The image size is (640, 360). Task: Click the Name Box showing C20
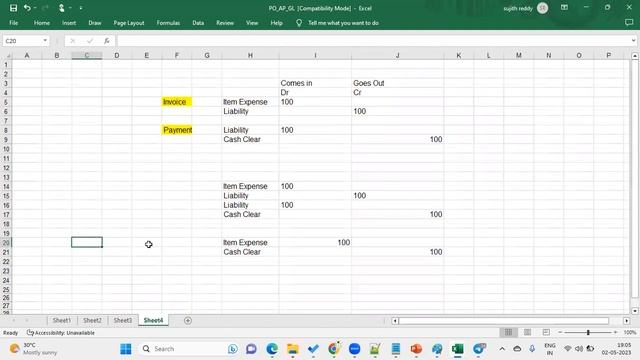click(x=22, y=41)
